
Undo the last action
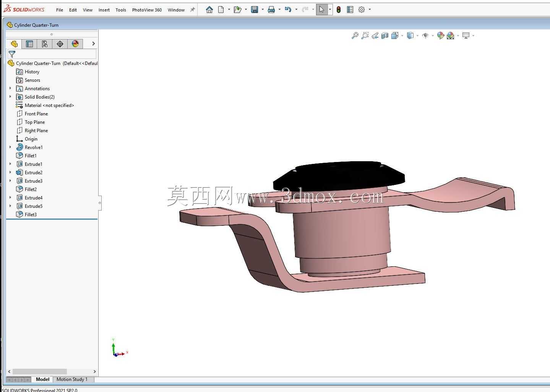tap(288, 10)
